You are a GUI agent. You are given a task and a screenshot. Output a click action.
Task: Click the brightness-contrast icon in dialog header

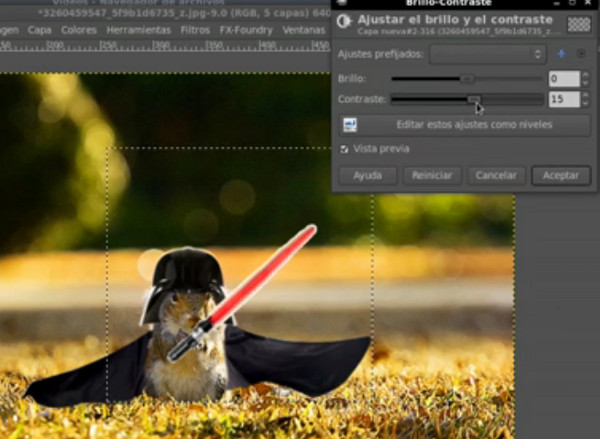(344, 22)
